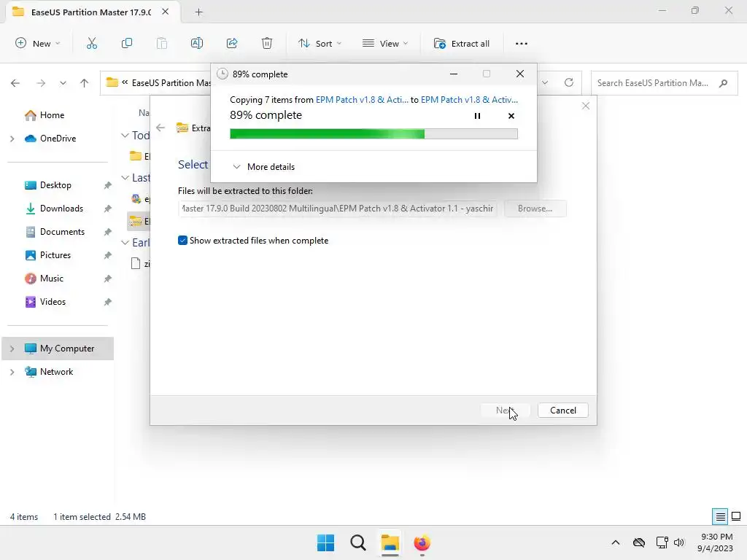The image size is (747, 560).
Task: Open the View dropdown
Action: (385, 43)
